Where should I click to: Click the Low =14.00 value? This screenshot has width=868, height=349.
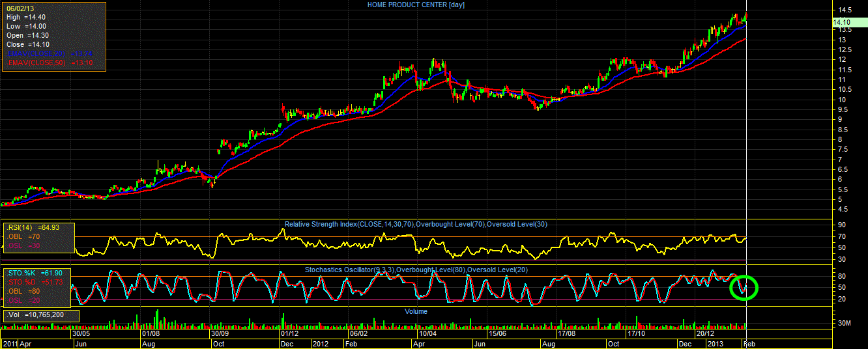click(26, 26)
